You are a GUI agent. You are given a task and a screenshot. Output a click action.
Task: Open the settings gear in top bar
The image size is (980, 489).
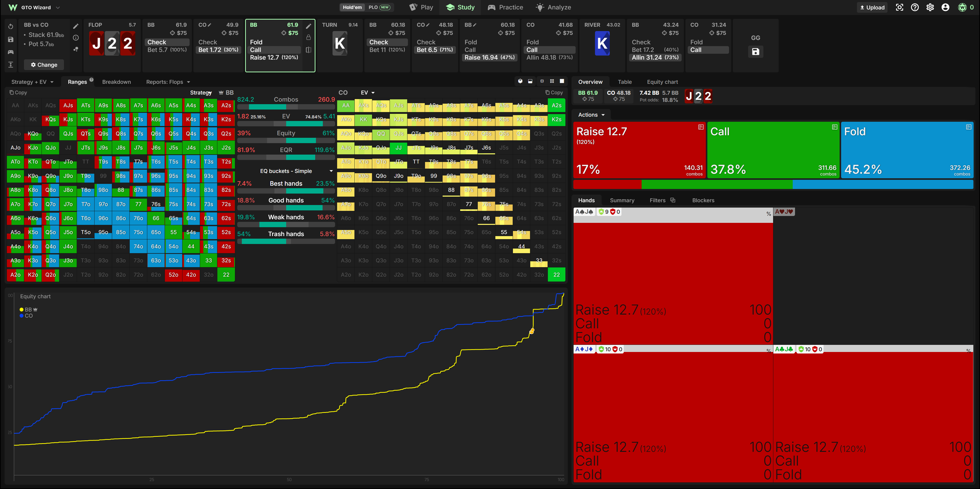pyautogui.click(x=930, y=7)
